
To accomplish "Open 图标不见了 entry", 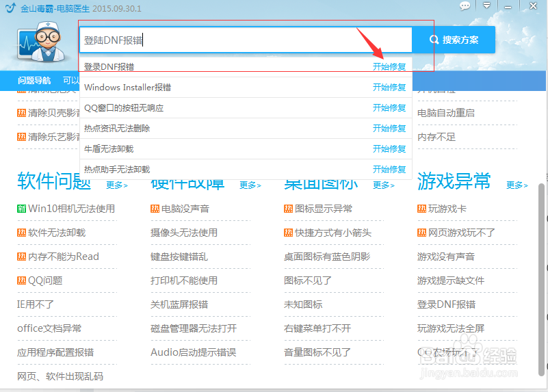I will coord(308,280).
